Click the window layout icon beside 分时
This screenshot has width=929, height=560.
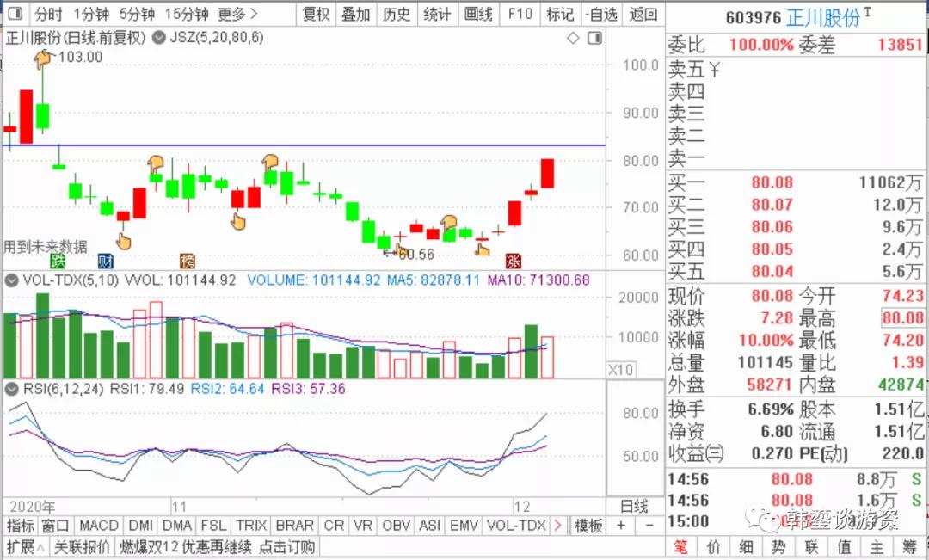(x=15, y=13)
